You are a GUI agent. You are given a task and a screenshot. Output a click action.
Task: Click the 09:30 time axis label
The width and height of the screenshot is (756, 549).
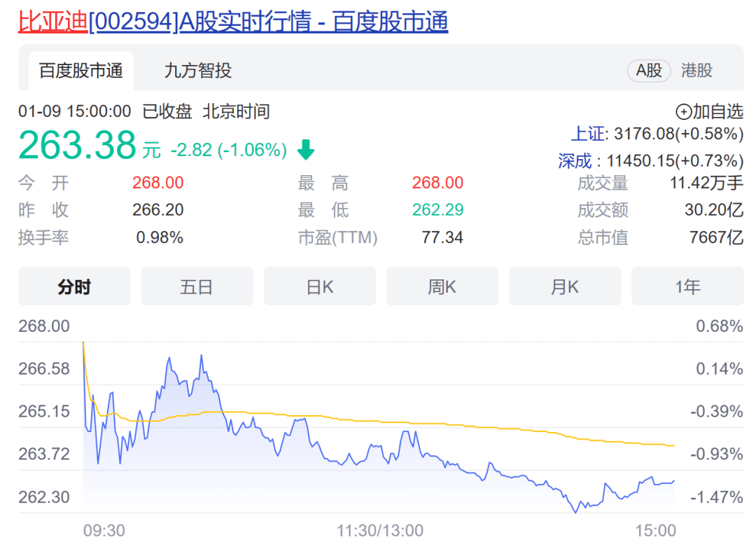[x=104, y=531]
